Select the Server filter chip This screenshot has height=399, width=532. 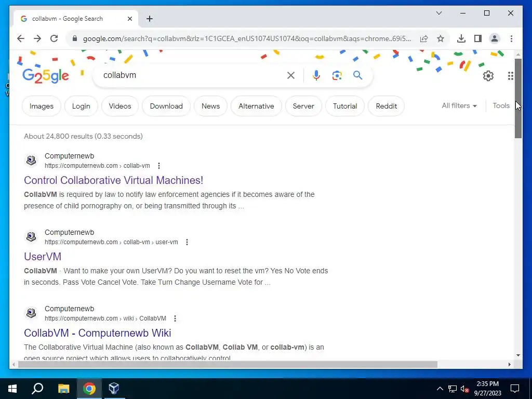[303, 106]
